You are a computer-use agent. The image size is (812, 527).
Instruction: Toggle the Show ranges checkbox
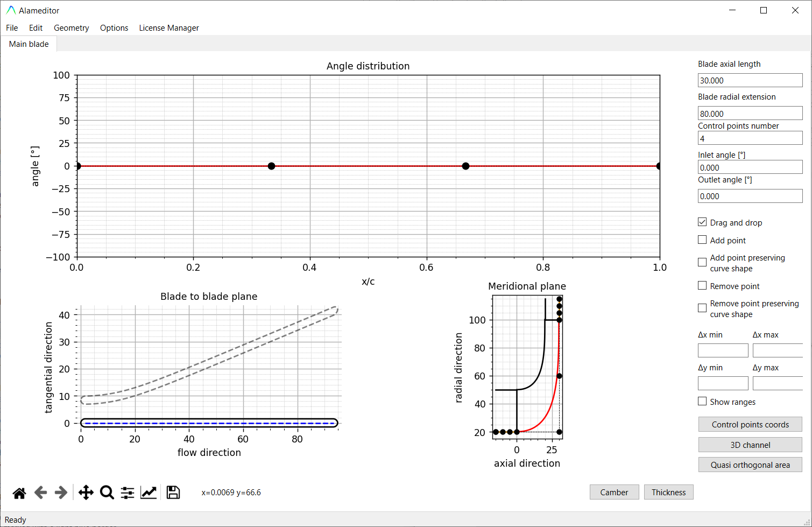point(702,402)
